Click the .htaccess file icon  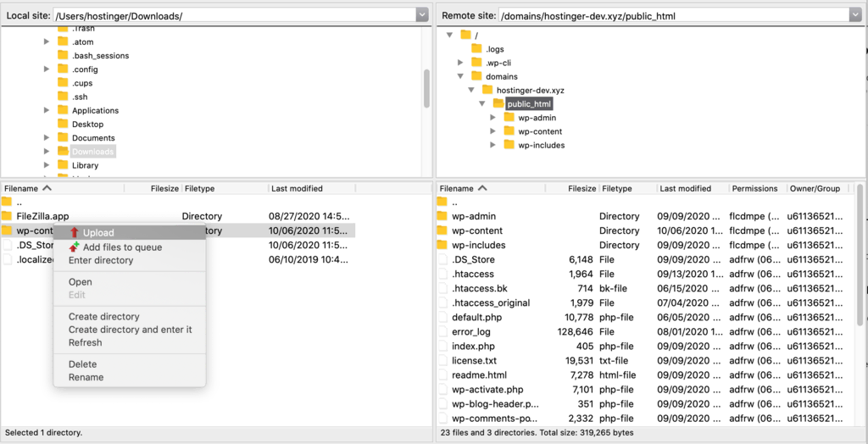click(442, 274)
